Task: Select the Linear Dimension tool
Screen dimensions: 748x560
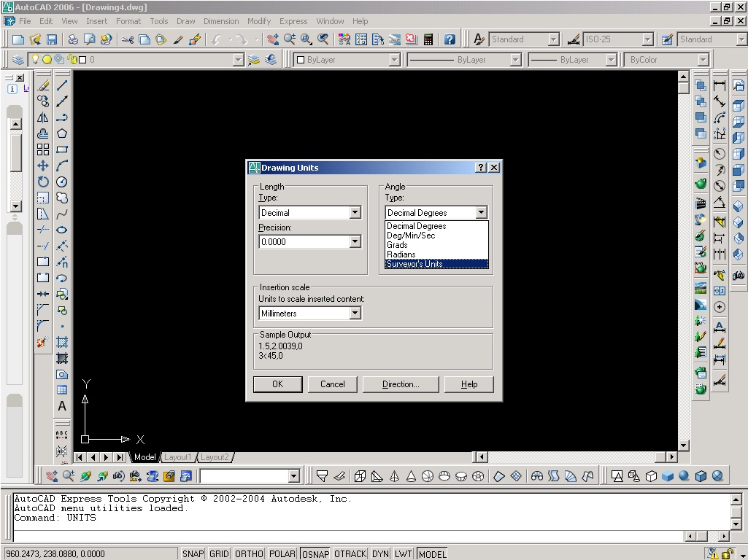Action: click(x=720, y=86)
